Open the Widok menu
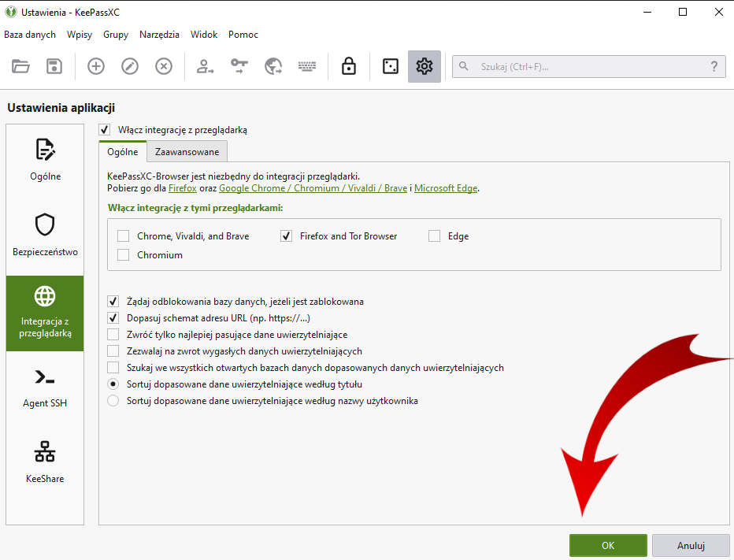This screenshot has height=560, width=734. click(x=204, y=35)
